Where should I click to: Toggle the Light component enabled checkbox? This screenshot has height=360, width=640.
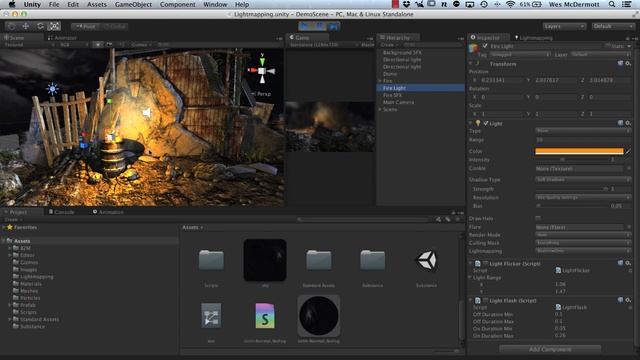coord(486,123)
